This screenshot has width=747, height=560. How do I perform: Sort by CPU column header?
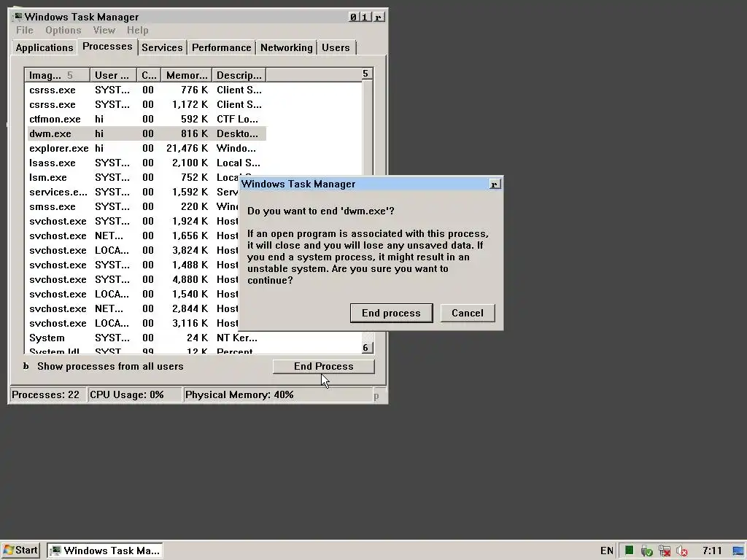pyautogui.click(x=149, y=75)
